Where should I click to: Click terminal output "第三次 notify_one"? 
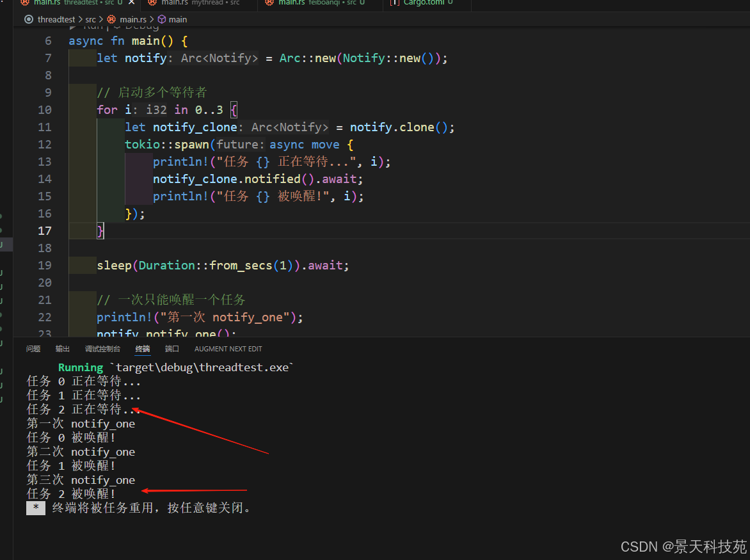click(81, 480)
